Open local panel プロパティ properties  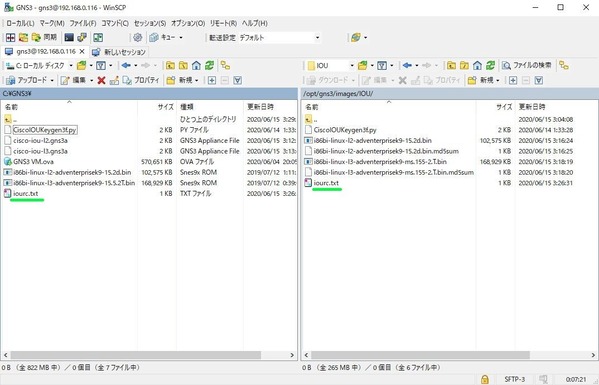coord(141,80)
